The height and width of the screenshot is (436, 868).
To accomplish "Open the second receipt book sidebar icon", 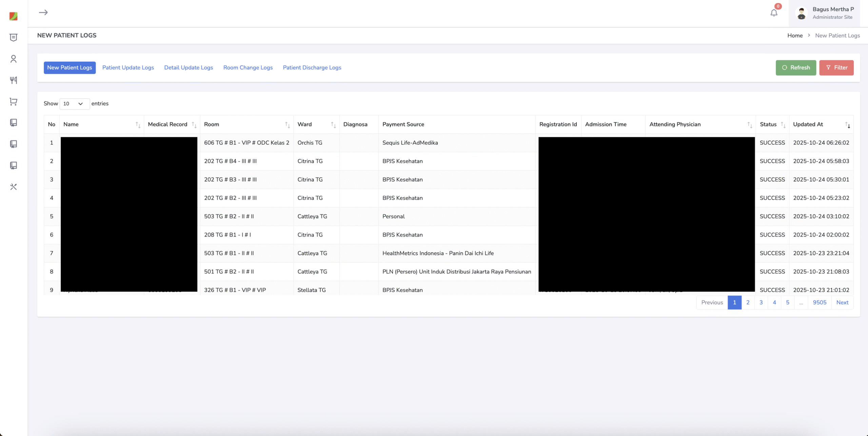I will click(x=13, y=144).
